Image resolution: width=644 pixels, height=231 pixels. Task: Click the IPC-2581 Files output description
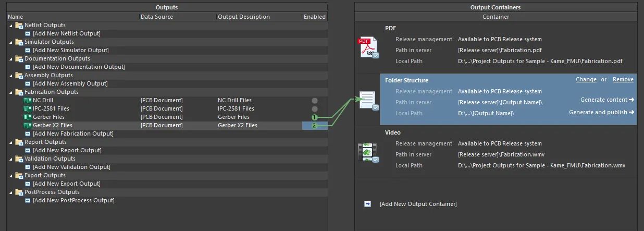(x=236, y=108)
